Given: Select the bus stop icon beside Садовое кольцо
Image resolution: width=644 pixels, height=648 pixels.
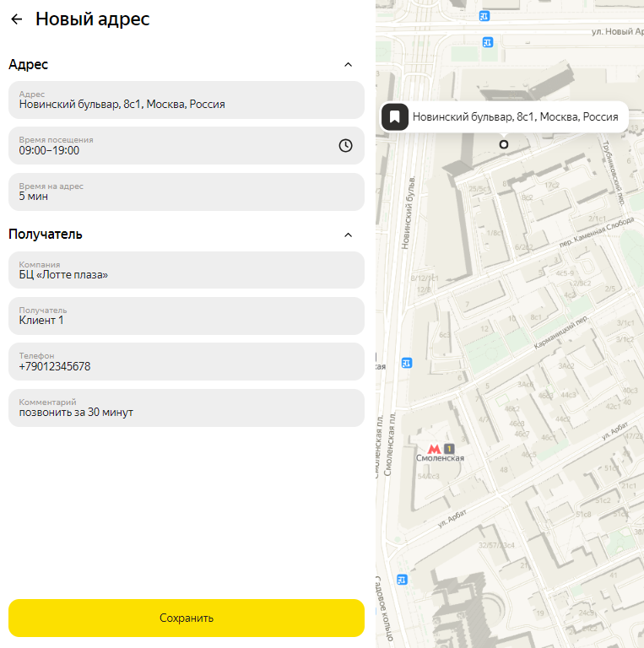Looking at the screenshot, I should (x=403, y=579).
